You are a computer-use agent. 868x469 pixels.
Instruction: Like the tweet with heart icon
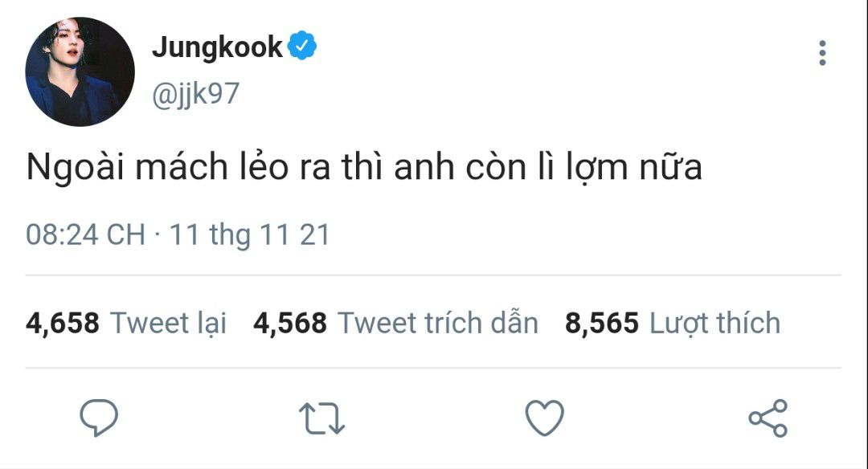(x=545, y=418)
